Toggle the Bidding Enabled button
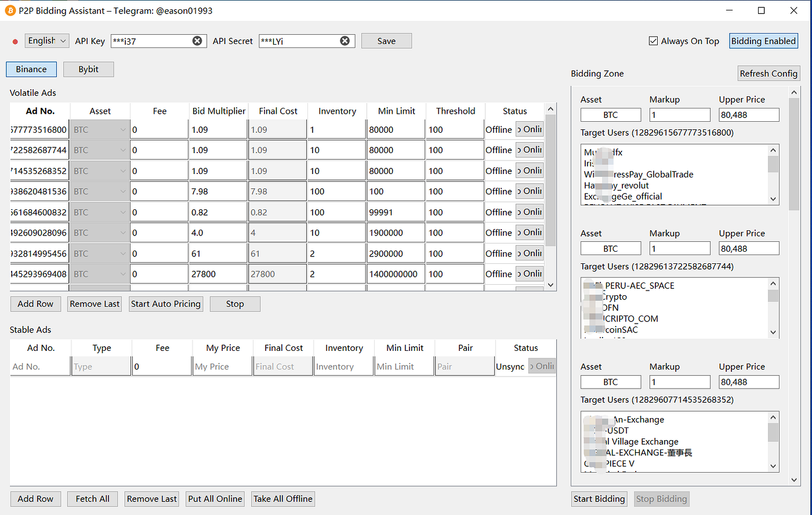 (x=763, y=41)
